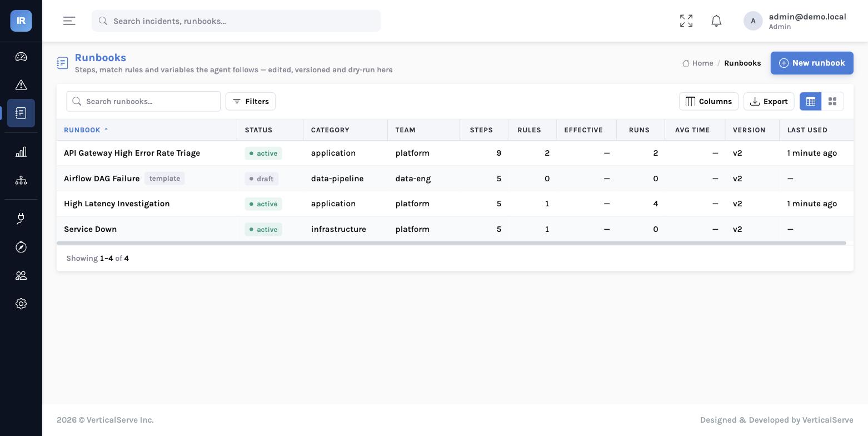Open the Service Down runbook
The image size is (868, 436).
pyautogui.click(x=90, y=229)
